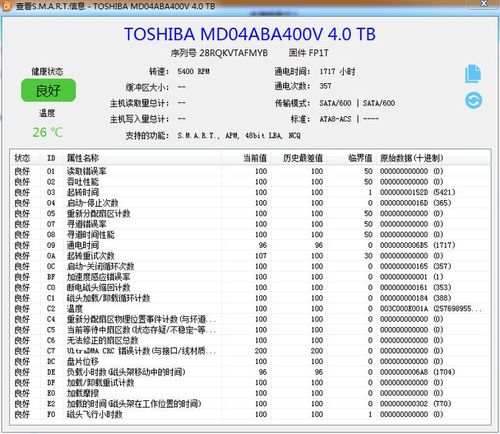The width and height of the screenshot is (500, 434).
Task: Select the 磁头加载/卸载循环计数 row
Action: click(250, 298)
